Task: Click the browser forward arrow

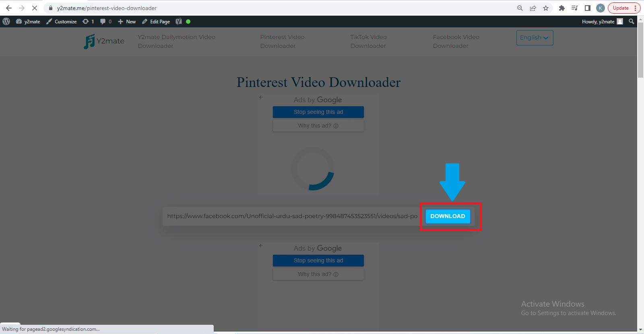Action: click(22, 8)
